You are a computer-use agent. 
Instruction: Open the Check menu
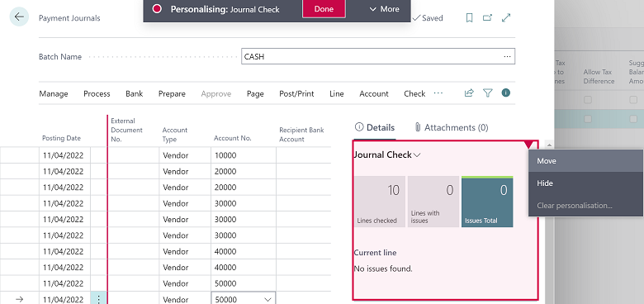click(414, 93)
